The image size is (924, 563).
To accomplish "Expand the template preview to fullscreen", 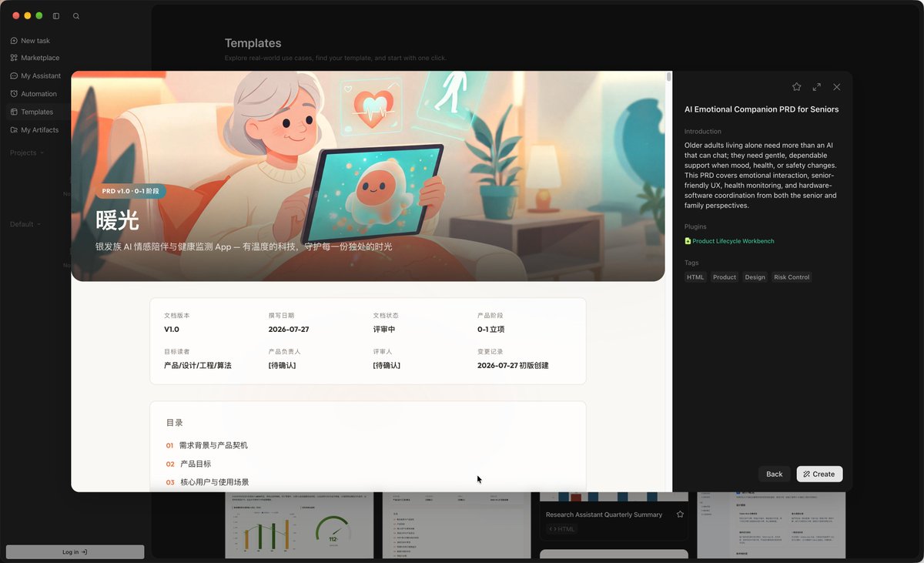I will pos(816,87).
